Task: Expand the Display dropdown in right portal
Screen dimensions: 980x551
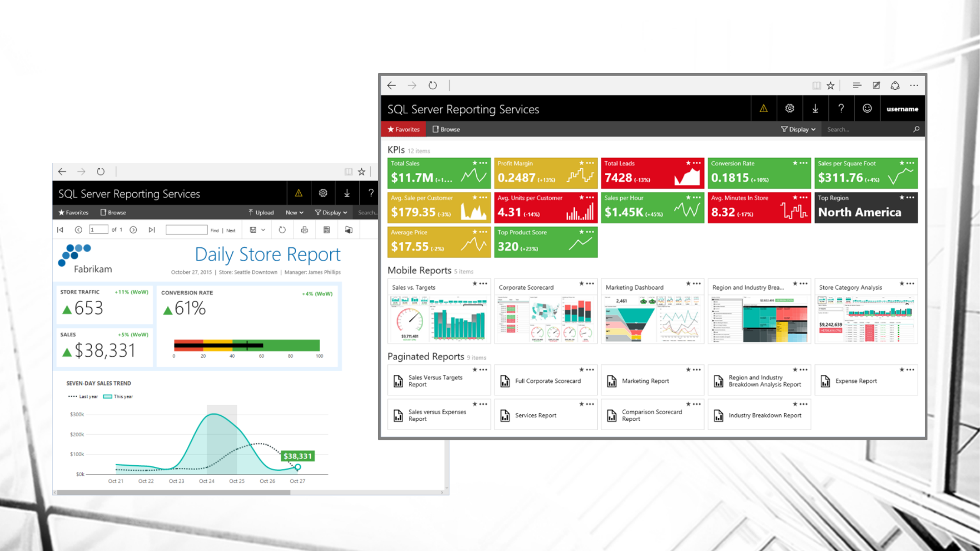Action: pos(798,130)
